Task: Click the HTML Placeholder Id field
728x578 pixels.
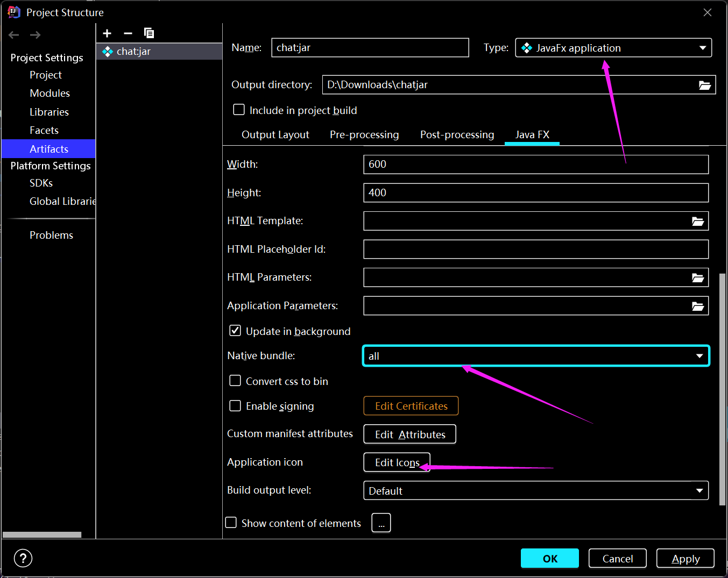Action: (x=536, y=249)
